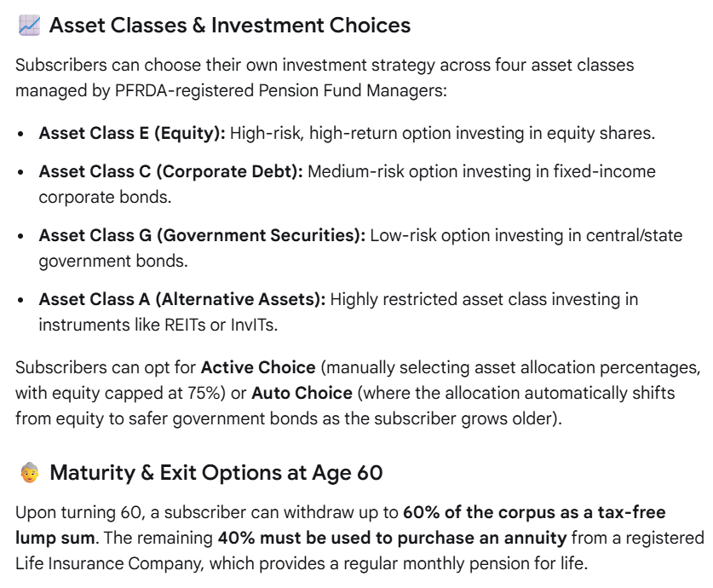713x588 pixels.
Task: Click the 'PFRDA-registered Pension Fund Managers' text
Action: 280,90
